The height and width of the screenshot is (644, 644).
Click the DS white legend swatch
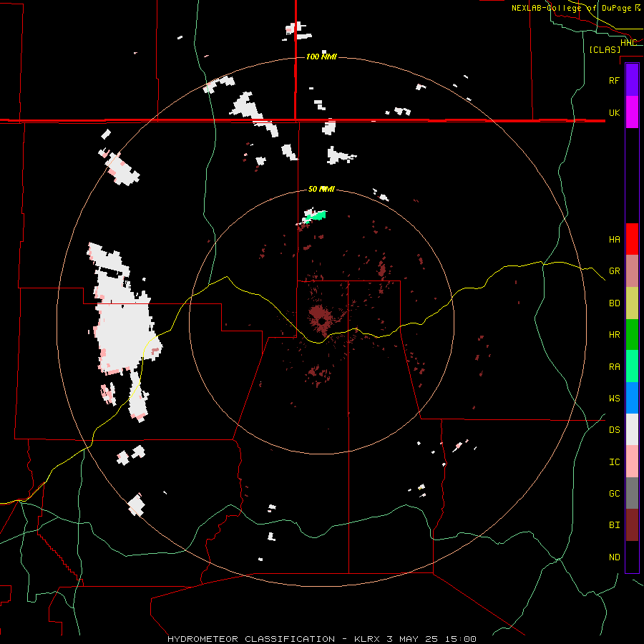pos(632,429)
